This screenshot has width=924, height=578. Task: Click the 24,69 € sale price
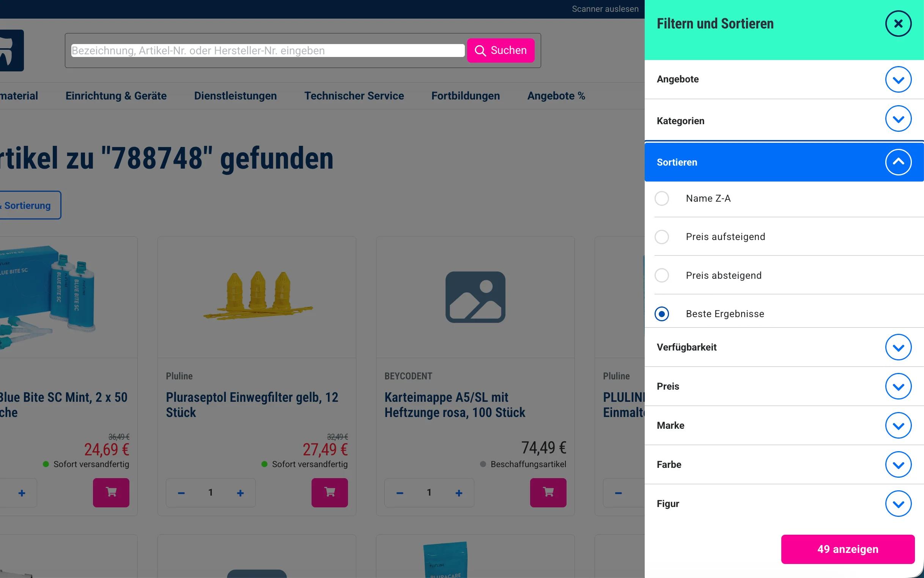point(107,450)
